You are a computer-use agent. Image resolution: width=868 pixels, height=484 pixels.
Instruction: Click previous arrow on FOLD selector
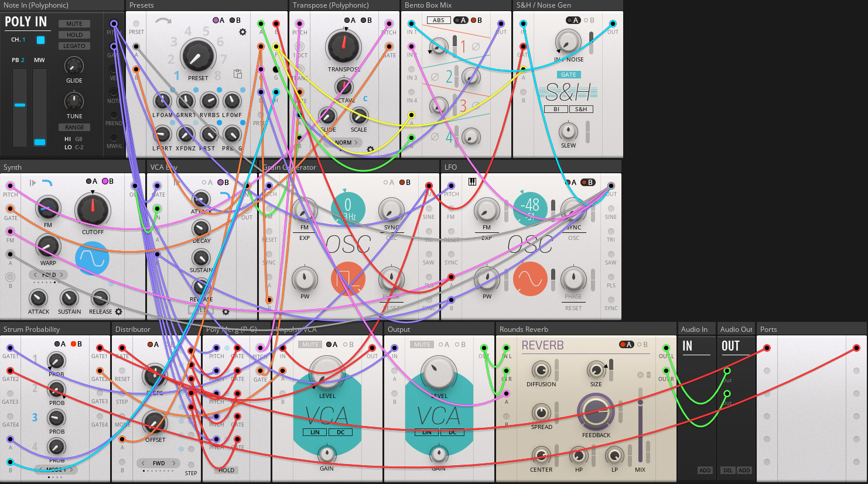(35, 274)
